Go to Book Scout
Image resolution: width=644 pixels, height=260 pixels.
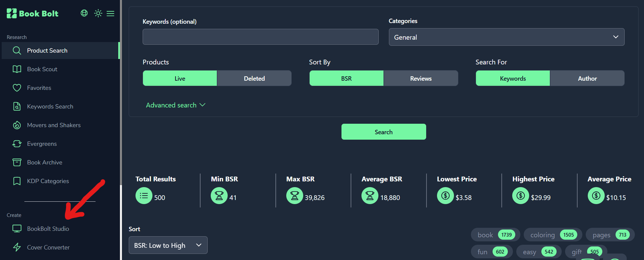(61, 69)
